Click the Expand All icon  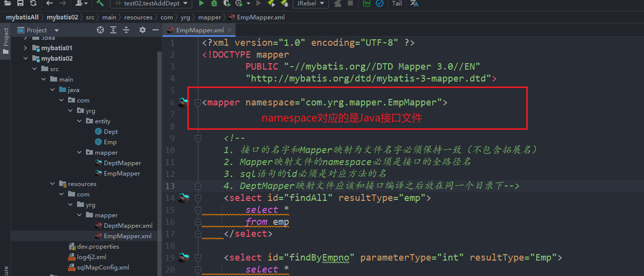click(x=113, y=30)
